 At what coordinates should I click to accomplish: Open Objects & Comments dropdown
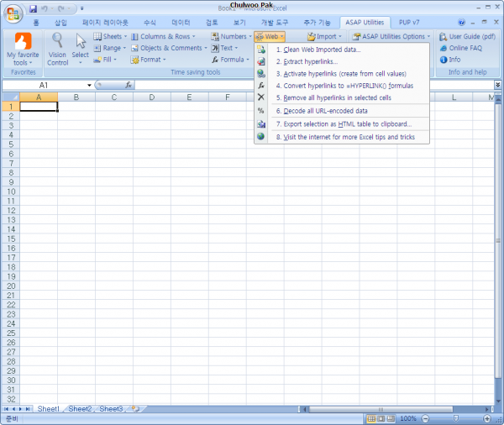coord(169,48)
